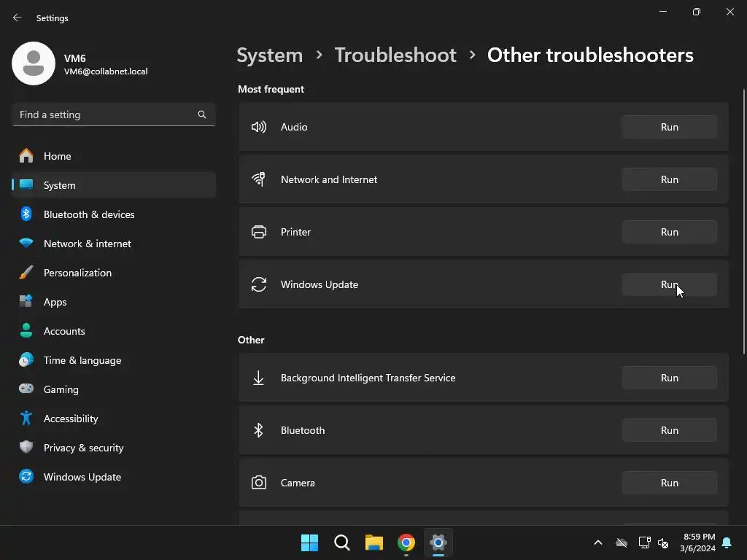This screenshot has width=747, height=560.
Task: Click the vertical scrollbar of the troubleshooters list
Action: tap(744, 222)
